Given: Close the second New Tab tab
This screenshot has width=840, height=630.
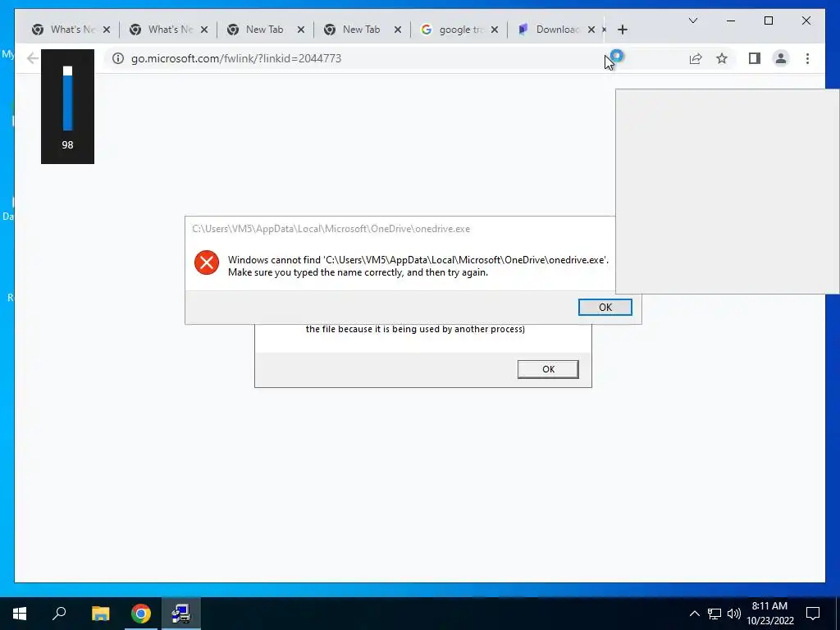Looking at the screenshot, I should pos(398,30).
